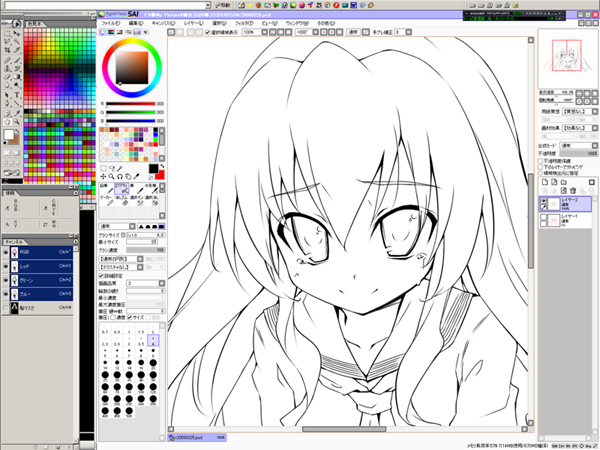Screen dimensions: 600x450
Task: Select Photoshop's Eyedropper tool
Action: click(x=17, y=113)
